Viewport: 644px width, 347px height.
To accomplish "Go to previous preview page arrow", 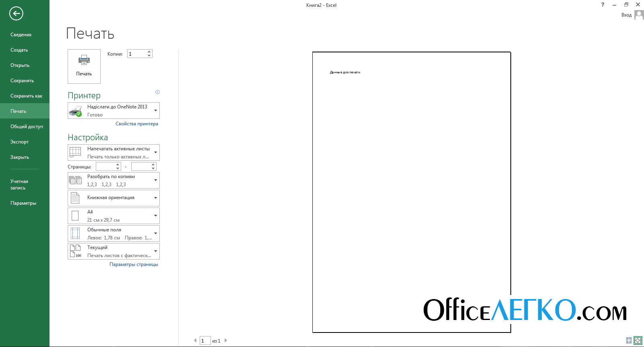I will (x=195, y=341).
